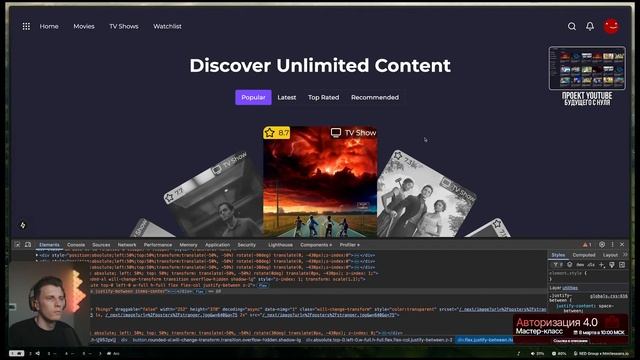Toggle the .cls classes button
The width and height of the screenshot is (640, 360).
coord(591,265)
